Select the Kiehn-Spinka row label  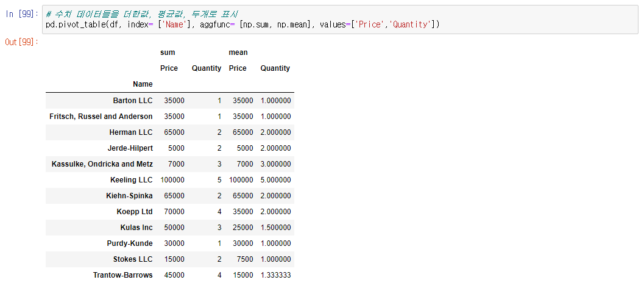(129, 196)
